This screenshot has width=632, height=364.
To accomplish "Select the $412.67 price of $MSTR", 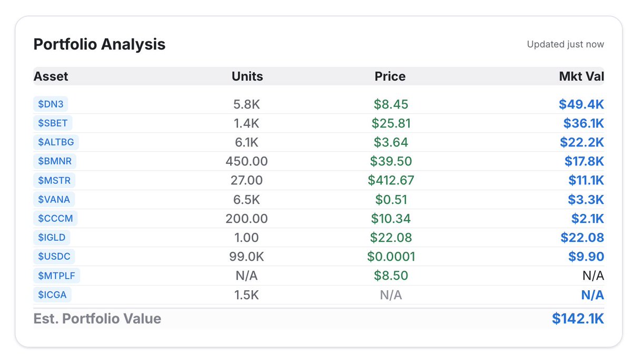I will coord(391,181).
